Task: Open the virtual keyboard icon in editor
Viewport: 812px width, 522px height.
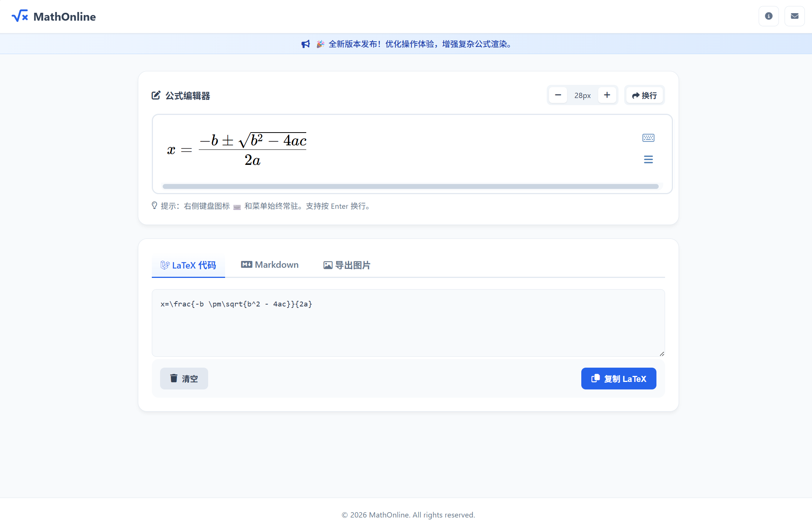Action: [648, 138]
